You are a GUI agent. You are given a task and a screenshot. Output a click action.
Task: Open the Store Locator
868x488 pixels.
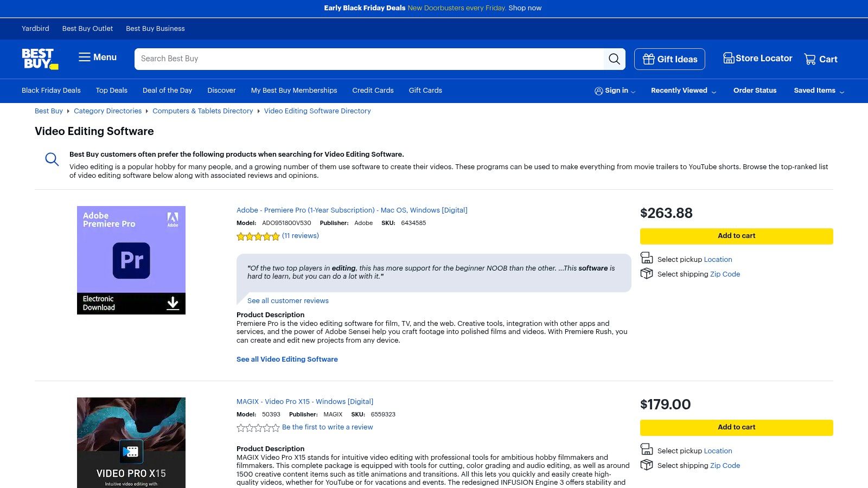pos(757,58)
